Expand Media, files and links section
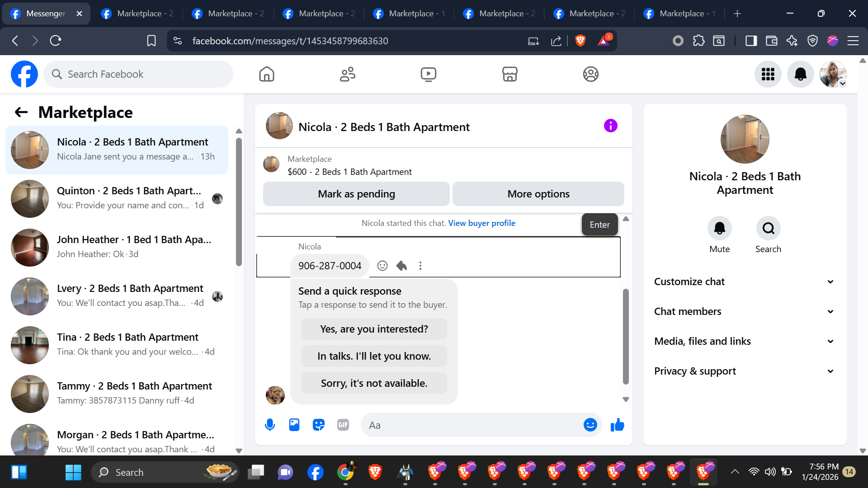This screenshot has height=488, width=868. tap(745, 341)
